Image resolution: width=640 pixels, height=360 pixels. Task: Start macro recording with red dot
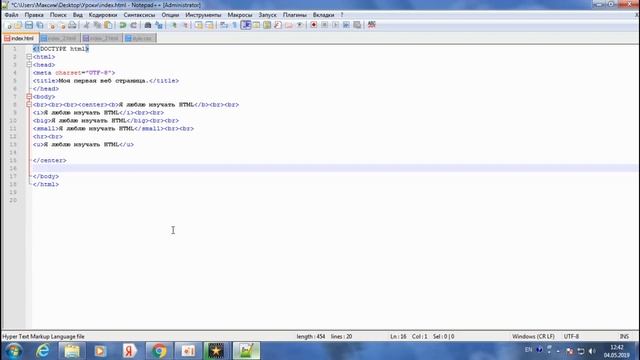click(313, 25)
